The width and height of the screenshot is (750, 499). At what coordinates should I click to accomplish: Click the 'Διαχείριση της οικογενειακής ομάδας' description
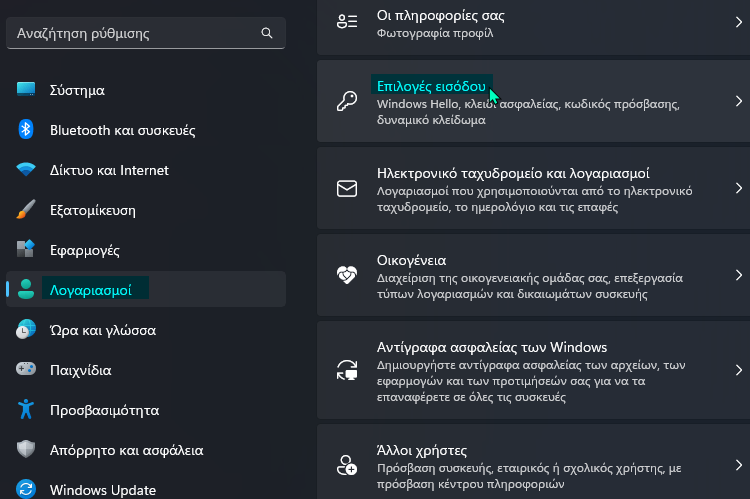click(529, 286)
